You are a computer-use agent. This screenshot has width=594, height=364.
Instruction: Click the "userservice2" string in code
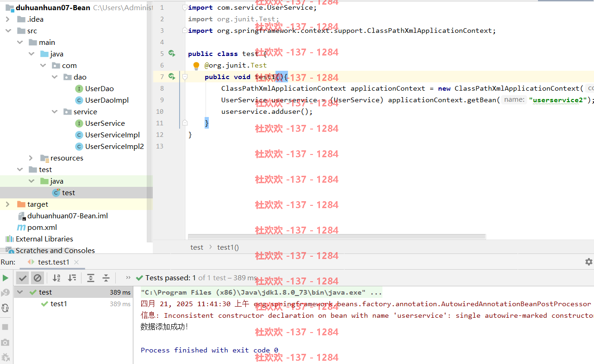[558, 100]
